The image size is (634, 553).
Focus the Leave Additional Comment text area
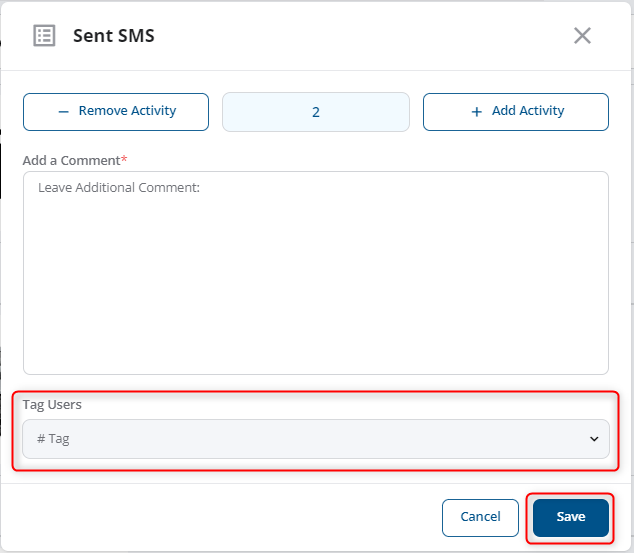click(316, 273)
